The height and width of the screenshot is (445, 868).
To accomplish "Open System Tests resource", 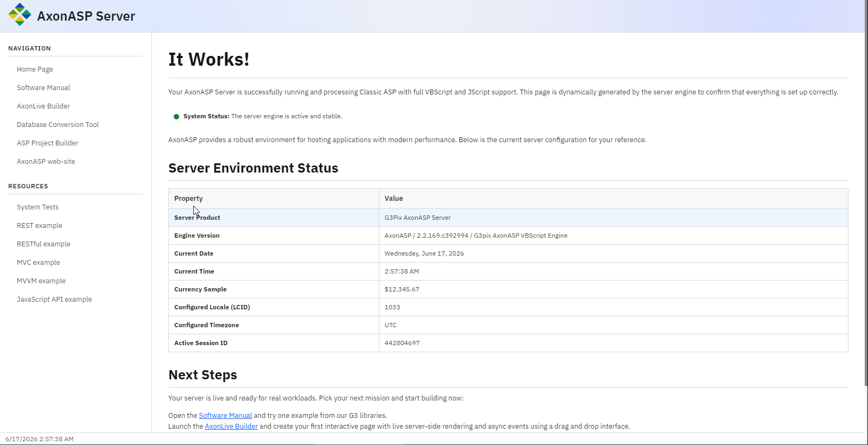I will (x=37, y=207).
